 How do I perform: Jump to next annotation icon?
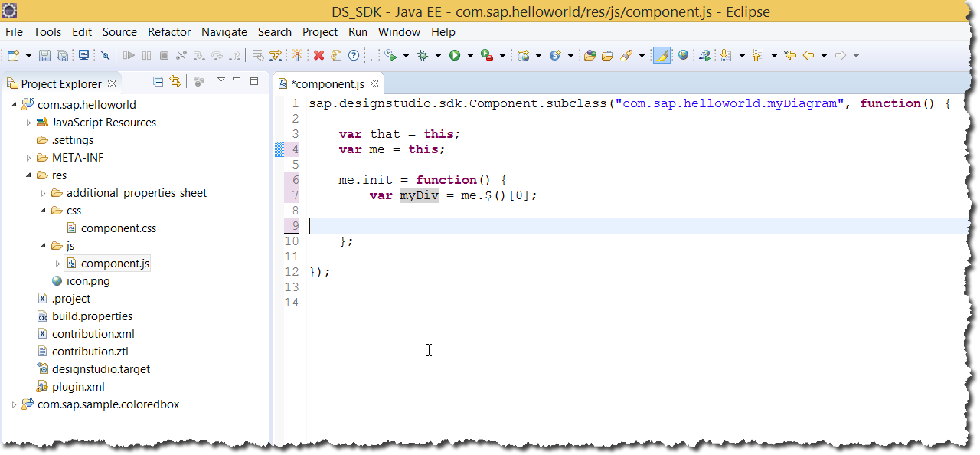click(725, 56)
